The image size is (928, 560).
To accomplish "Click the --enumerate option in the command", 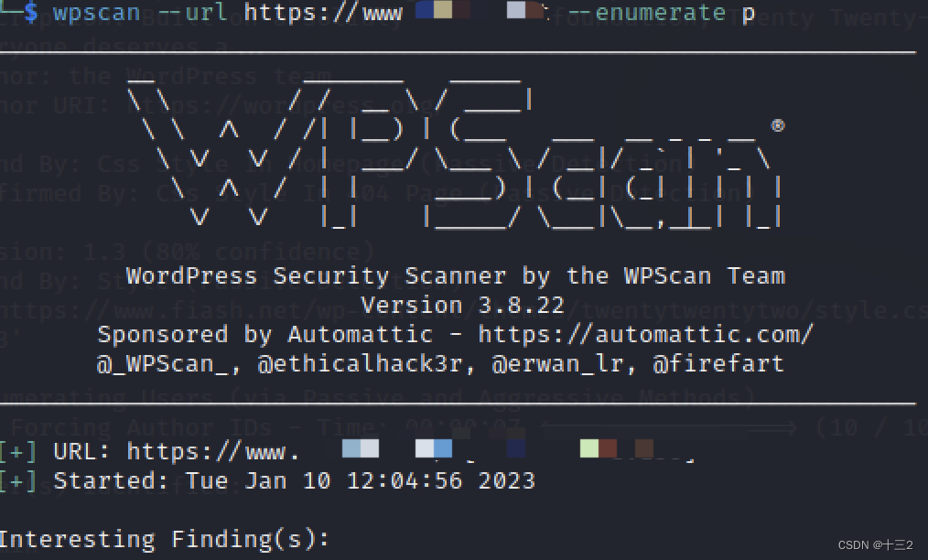I will pos(646,12).
